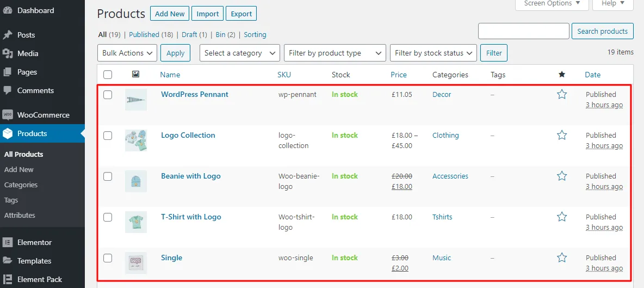
Task: Open Beanie with Logo product thumbnail
Action: 136,181
